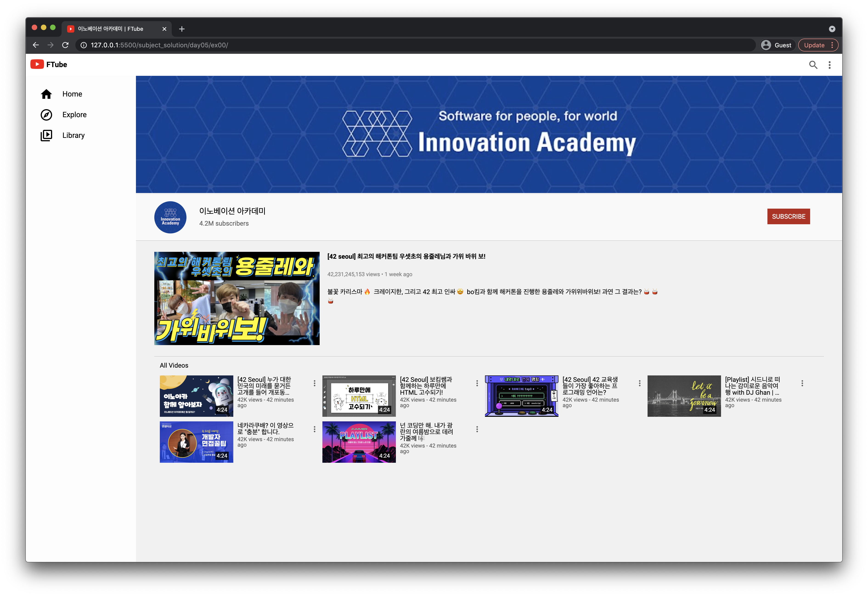
Task: Select the 이노베이션 아카데미 | FTube tab
Action: point(116,29)
